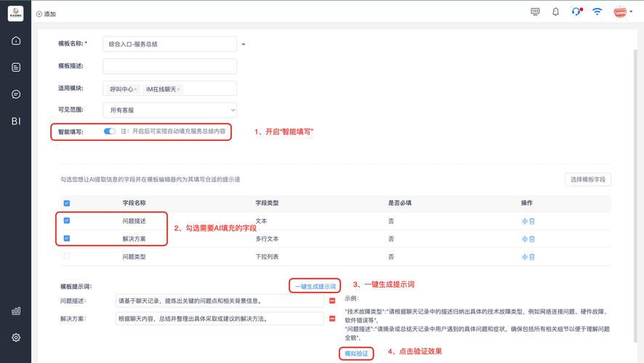Uncheck the 问题描述 checkbox
Viewport: 644px width, 363px height.
coord(67,221)
